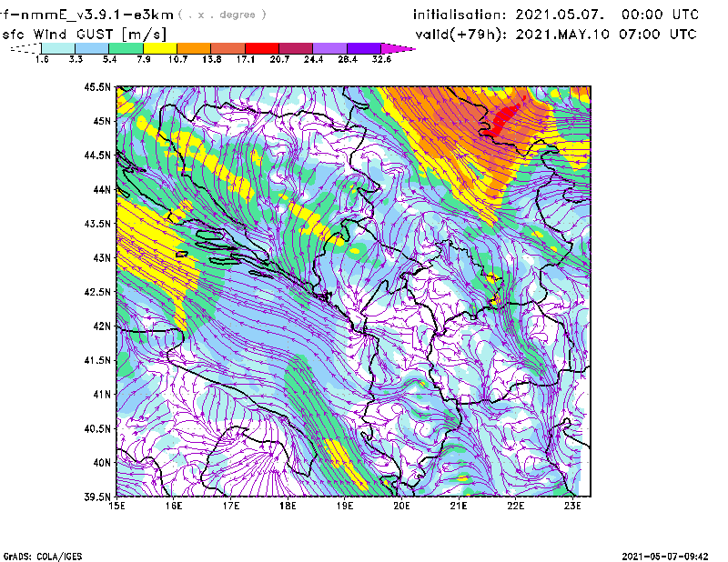Click the legend value "5.4"
The height and width of the screenshot is (562, 728).
click(x=109, y=59)
